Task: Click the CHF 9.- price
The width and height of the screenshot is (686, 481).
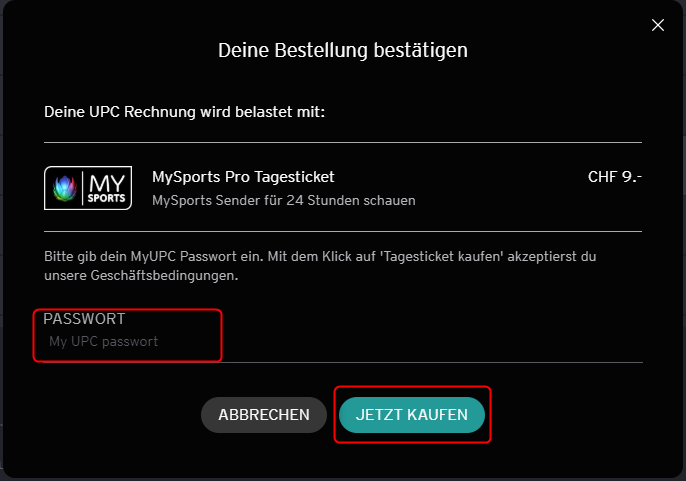Action: point(615,177)
